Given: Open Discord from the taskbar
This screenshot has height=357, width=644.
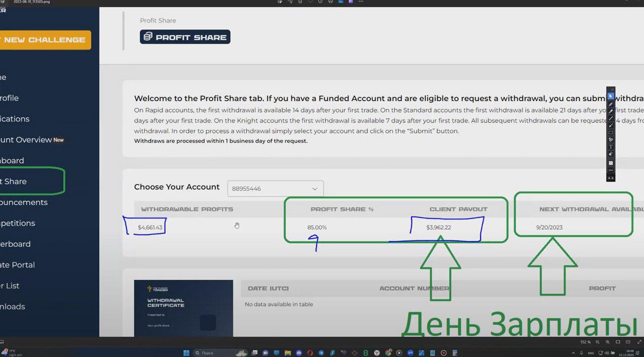Looking at the screenshot, I should 299,353.
